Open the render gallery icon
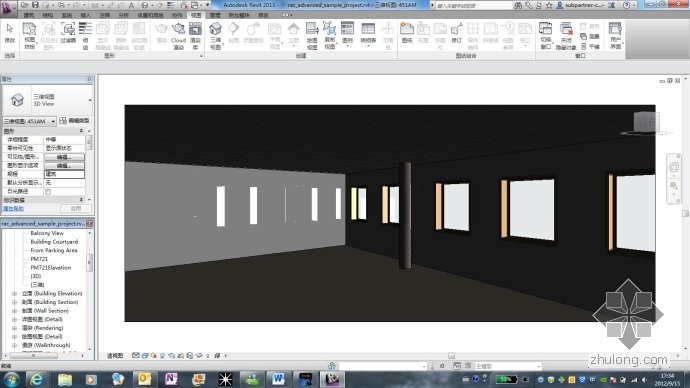The width and height of the screenshot is (690, 388). (x=195, y=34)
